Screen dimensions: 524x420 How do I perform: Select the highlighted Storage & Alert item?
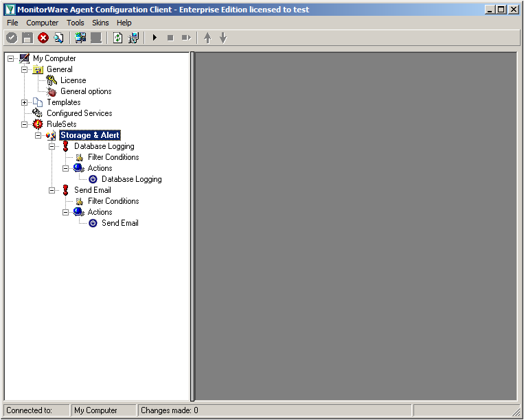pos(90,135)
